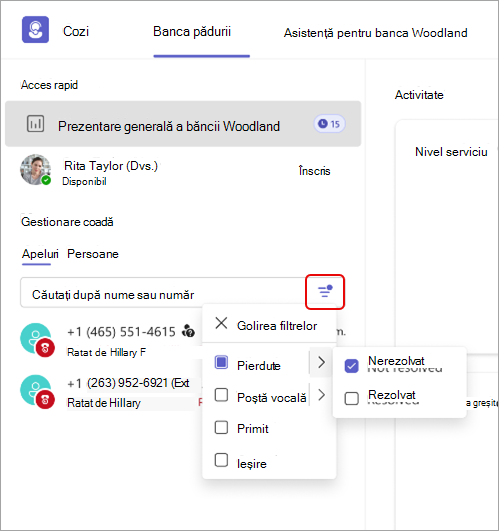Click the 15 clock badge

[x=329, y=124]
